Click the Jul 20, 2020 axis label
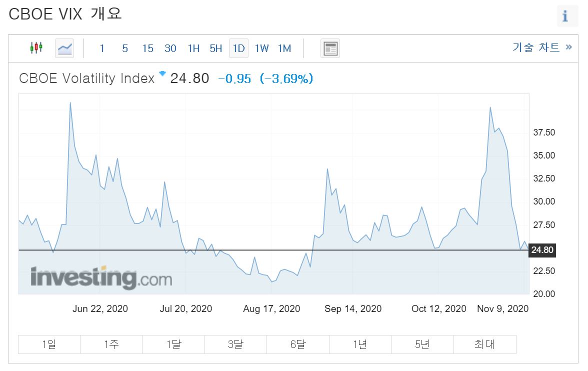The image size is (588, 371). 186,308
